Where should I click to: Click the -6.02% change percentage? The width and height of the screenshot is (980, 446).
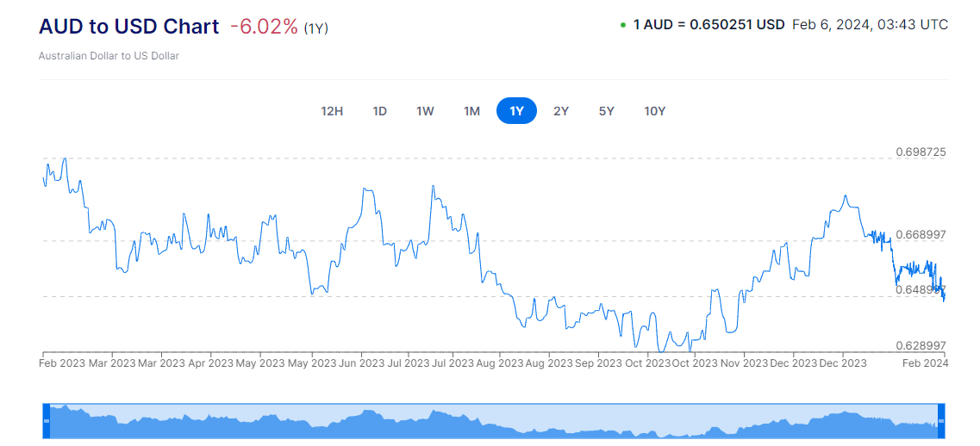tap(265, 27)
